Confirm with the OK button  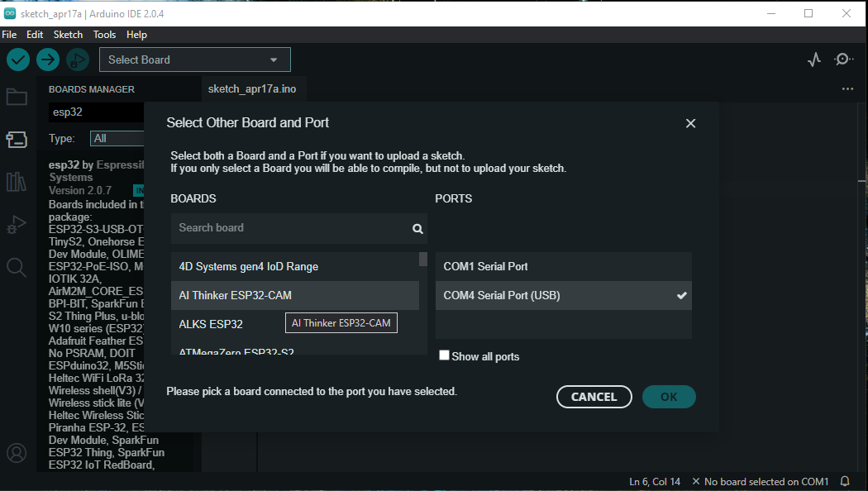pyautogui.click(x=669, y=397)
